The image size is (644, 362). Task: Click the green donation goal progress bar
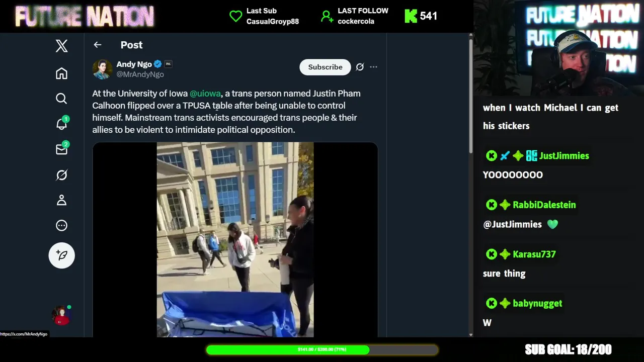[322, 349]
